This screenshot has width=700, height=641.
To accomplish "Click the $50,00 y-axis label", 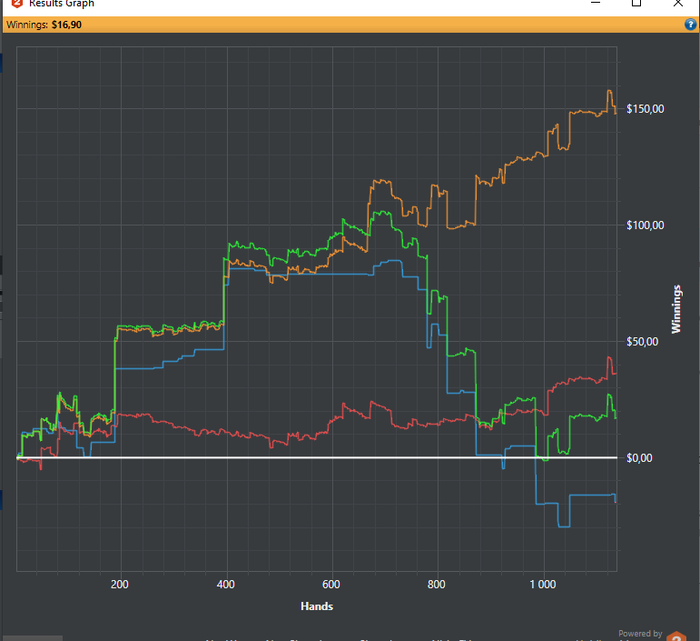I will coord(642,341).
